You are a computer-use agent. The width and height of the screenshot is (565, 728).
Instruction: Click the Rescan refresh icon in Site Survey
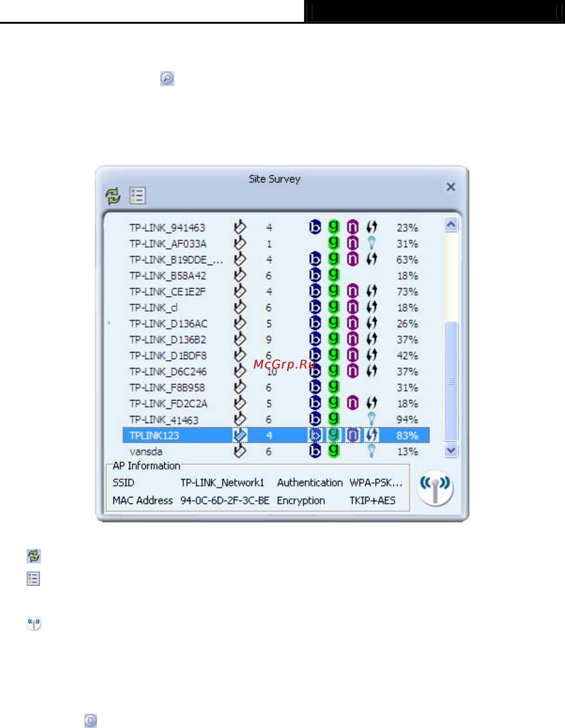113,196
